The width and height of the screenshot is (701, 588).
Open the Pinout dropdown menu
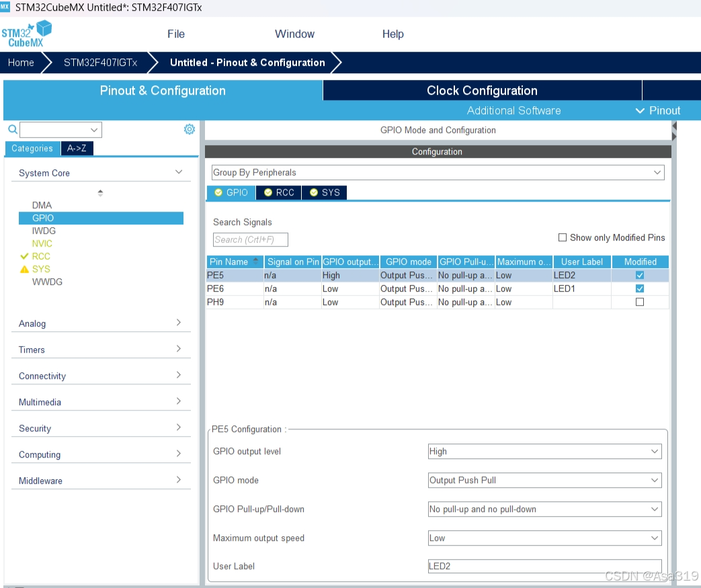[x=658, y=110]
